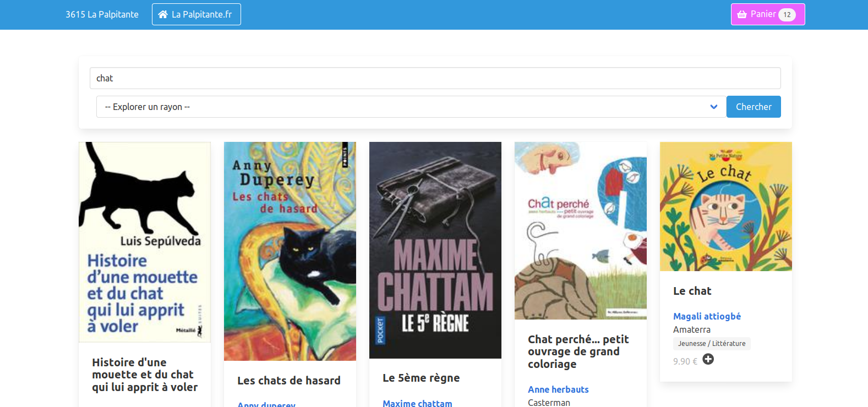Open the Chat perché coloring book cover
Image resolution: width=868 pixels, height=407 pixels.
coord(581,230)
